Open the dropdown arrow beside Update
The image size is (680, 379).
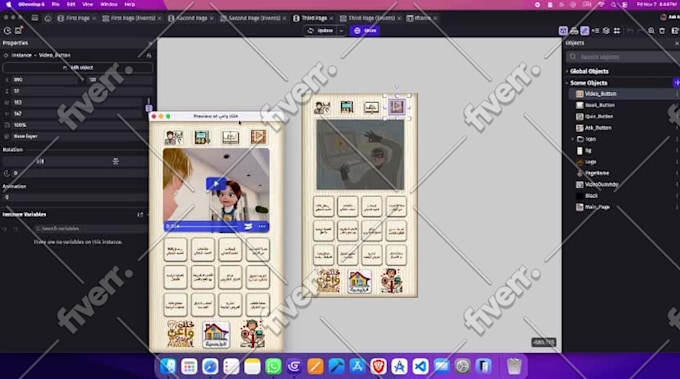tap(341, 31)
